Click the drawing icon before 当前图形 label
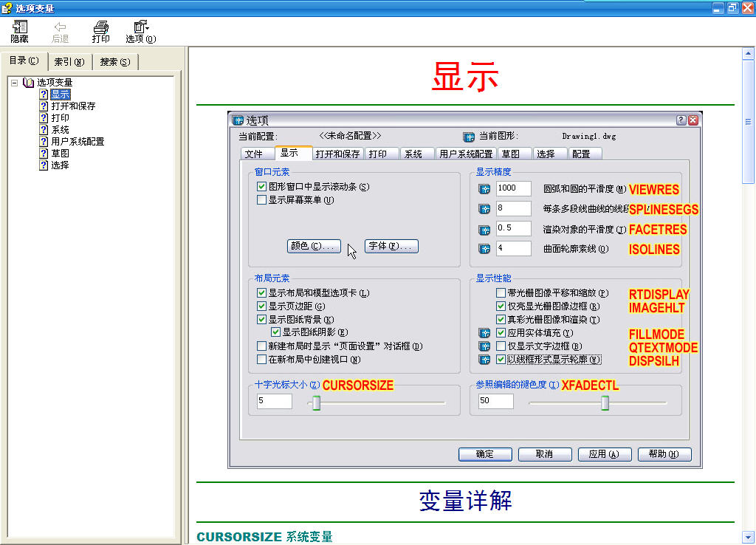The image size is (756, 545). click(x=469, y=137)
